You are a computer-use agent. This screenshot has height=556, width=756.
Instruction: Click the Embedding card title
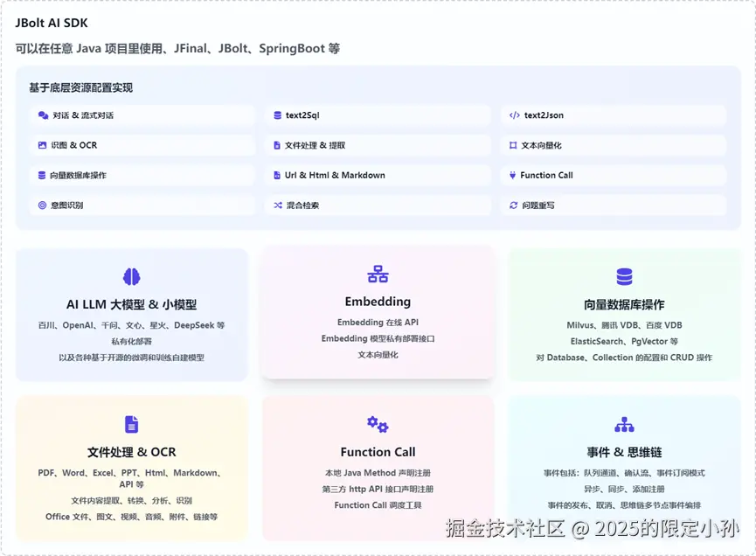coord(378,302)
